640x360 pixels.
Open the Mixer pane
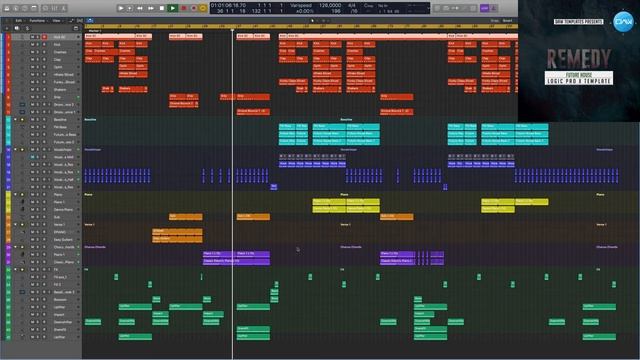(x=54, y=8)
